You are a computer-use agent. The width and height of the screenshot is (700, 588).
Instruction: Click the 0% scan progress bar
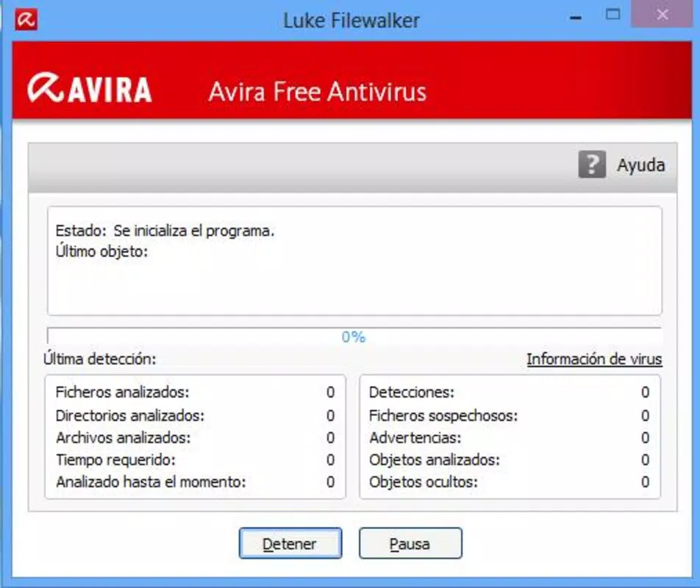[x=354, y=336]
